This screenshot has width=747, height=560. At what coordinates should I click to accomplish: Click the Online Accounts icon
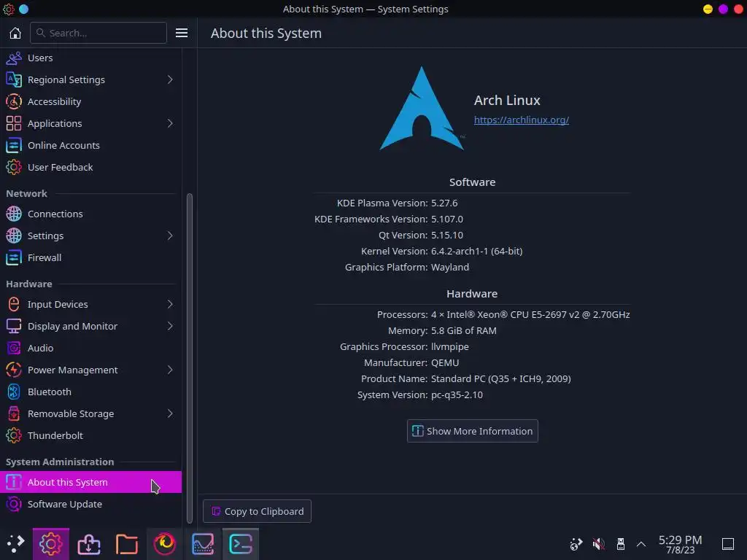point(14,145)
